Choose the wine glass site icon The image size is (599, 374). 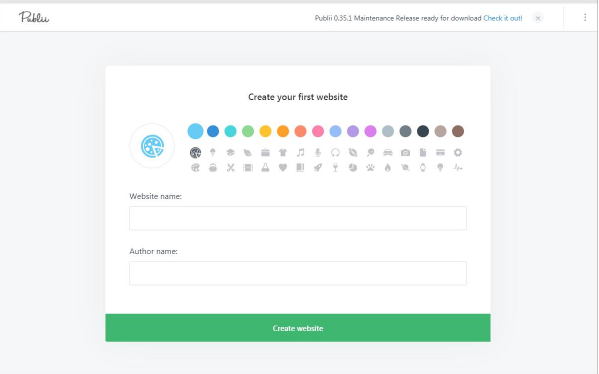[x=335, y=168]
